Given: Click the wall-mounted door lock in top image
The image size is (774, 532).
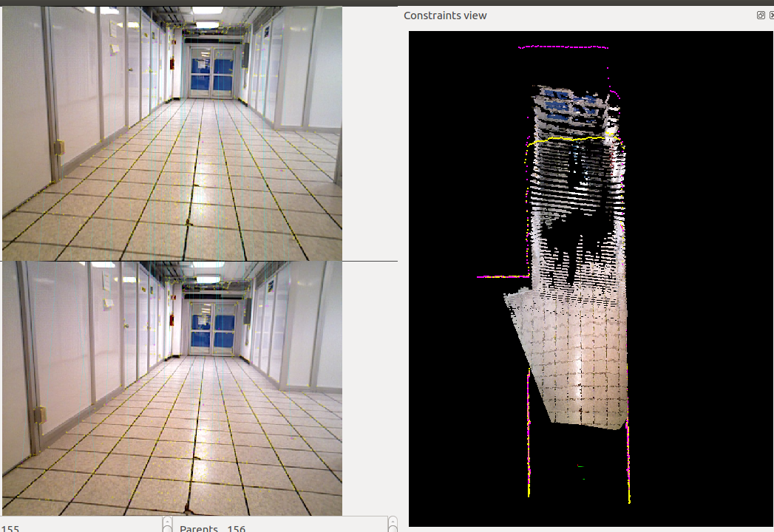Looking at the screenshot, I should [x=58, y=148].
